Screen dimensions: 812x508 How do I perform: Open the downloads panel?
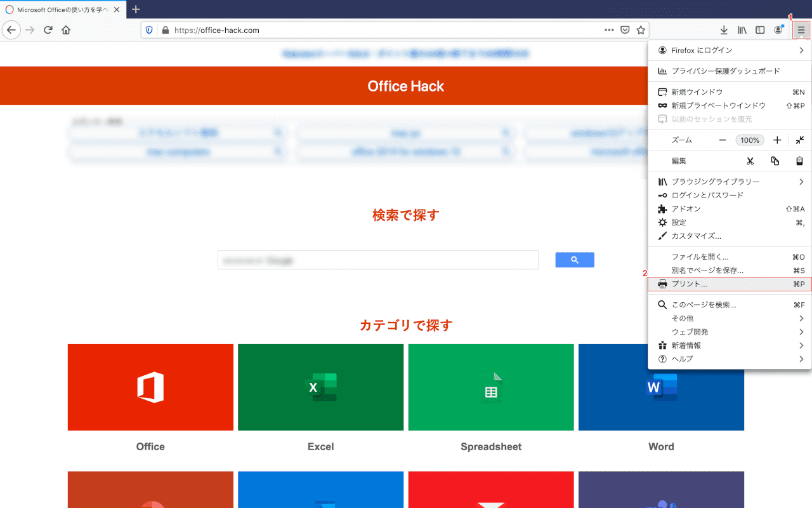point(724,30)
